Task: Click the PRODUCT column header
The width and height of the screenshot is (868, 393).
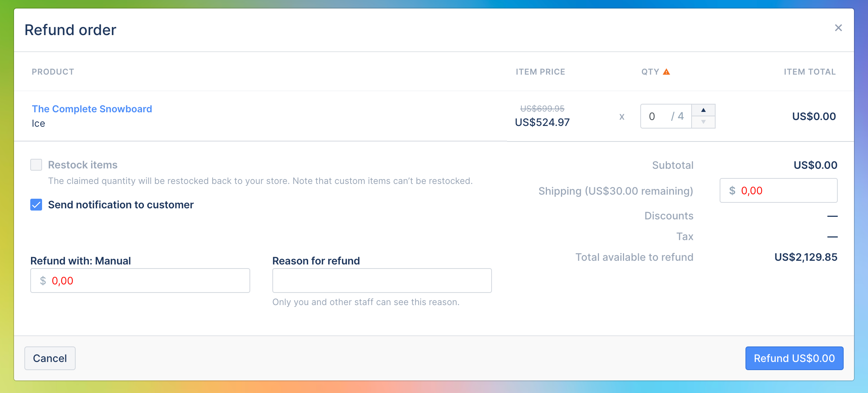Action: coord(53,72)
